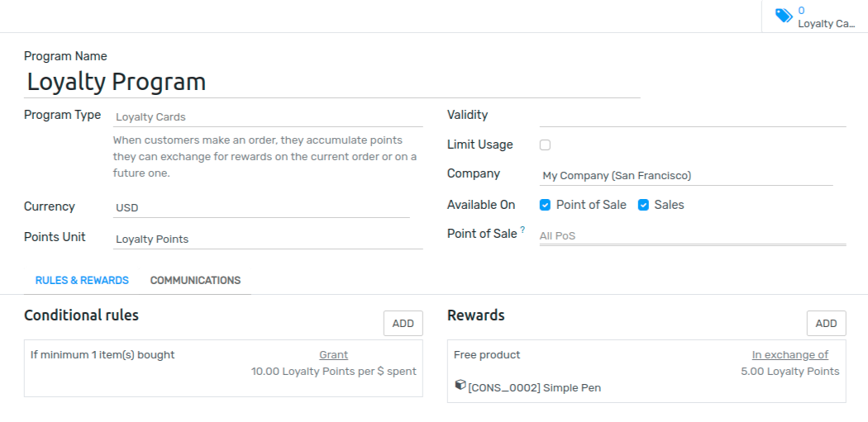
Task: Click the Program Name field
Action: coord(332,82)
